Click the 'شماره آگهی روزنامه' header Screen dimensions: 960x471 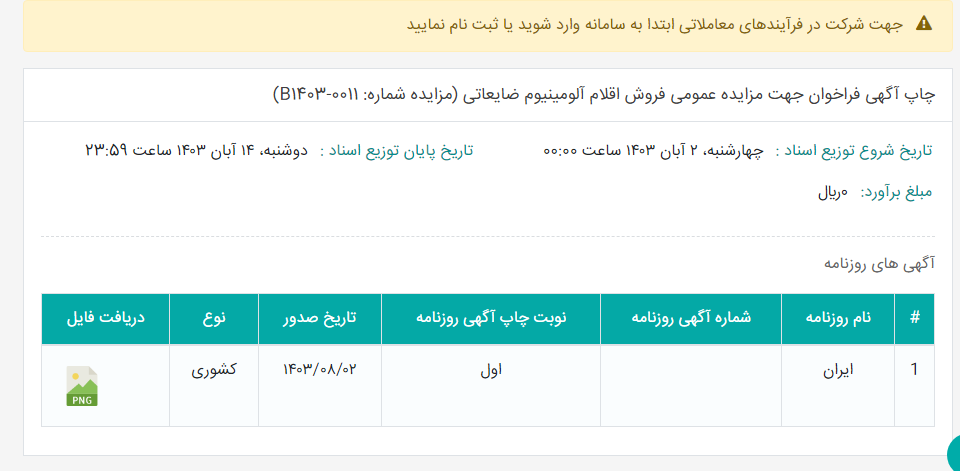point(691,318)
